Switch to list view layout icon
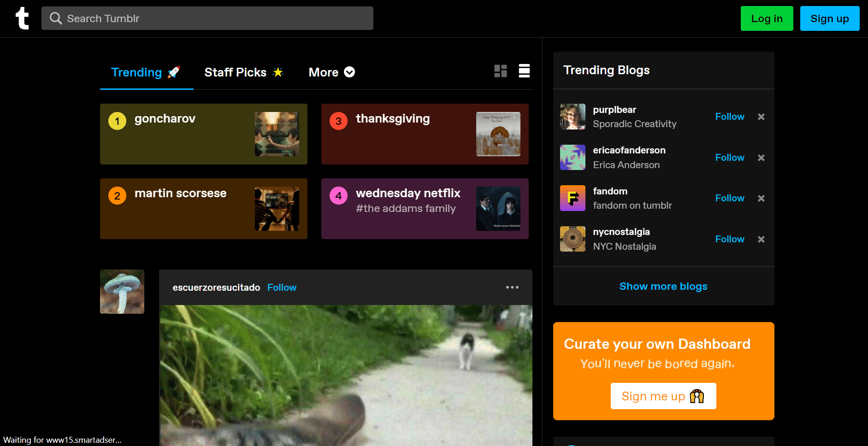The width and height of the screenshot is (868, 446). click(524, 71)
